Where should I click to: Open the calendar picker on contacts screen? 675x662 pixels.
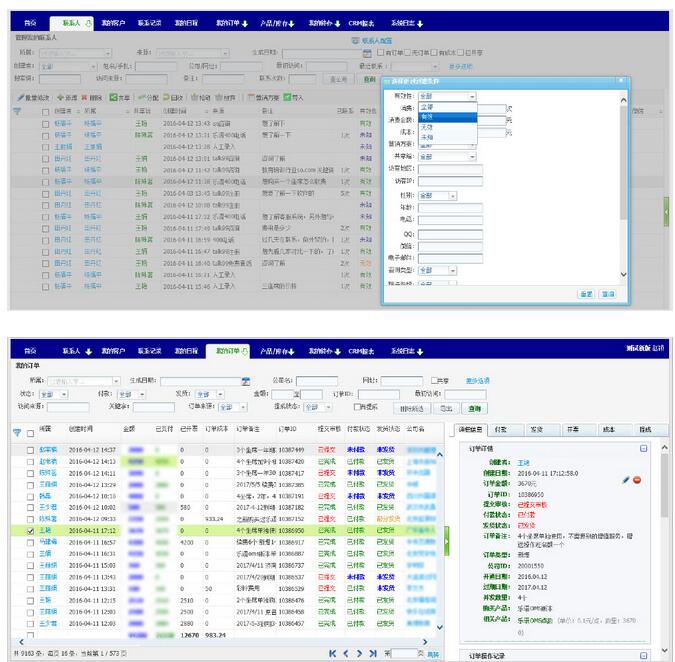coord(367,53)
